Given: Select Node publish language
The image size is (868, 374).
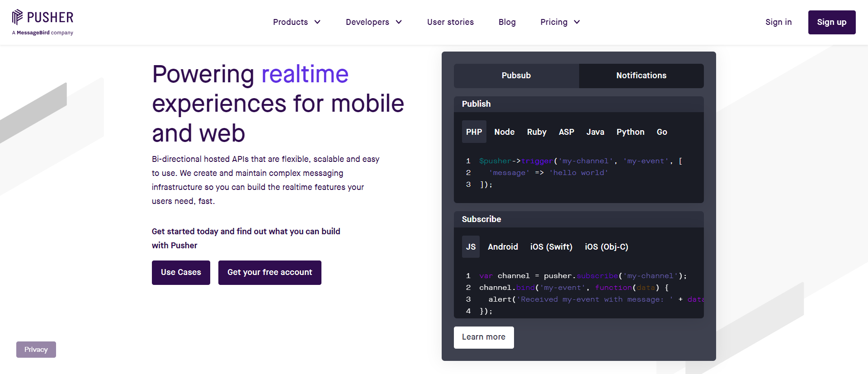Looking at the screenshot, I should tap(505, 132).
